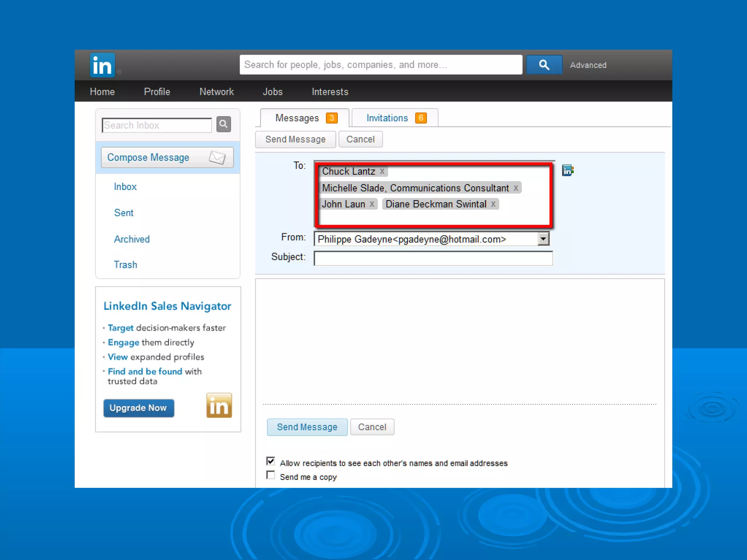747x560 pixels.
Task: Click the gold LinkedIn premium icon
Action: 219,405
